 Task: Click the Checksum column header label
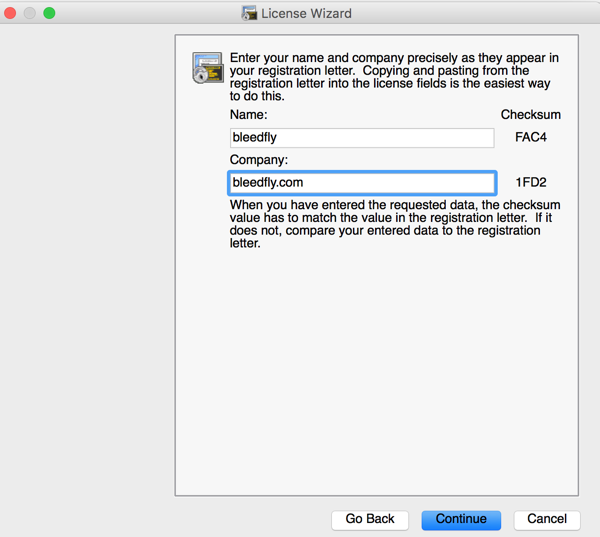531,115
